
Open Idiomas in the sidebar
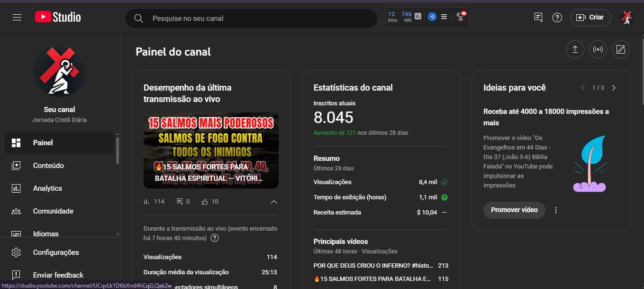(59, 233)
